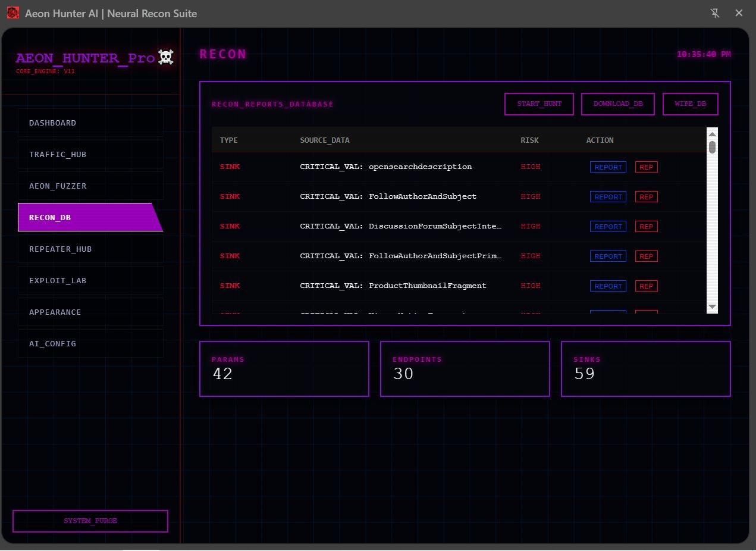Click DOWNLOAD_DB to export the database
This screenshot has width=756, height=551.
(617, 104)
